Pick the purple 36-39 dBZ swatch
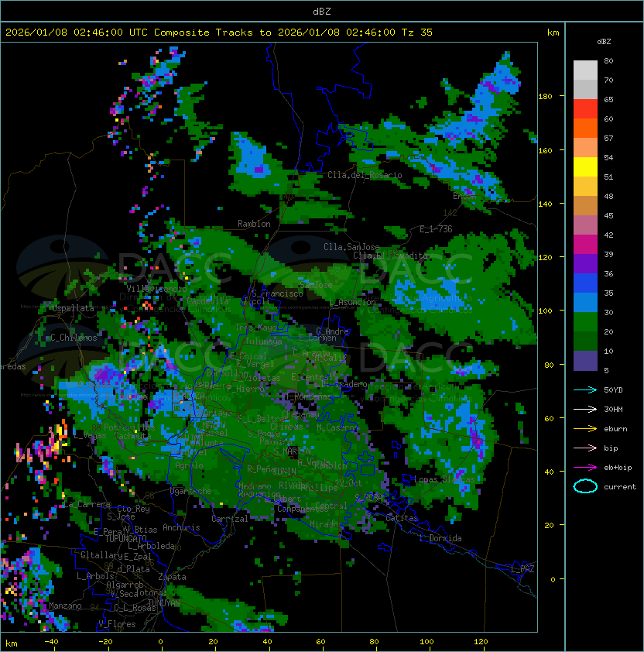 pos(585,264)
